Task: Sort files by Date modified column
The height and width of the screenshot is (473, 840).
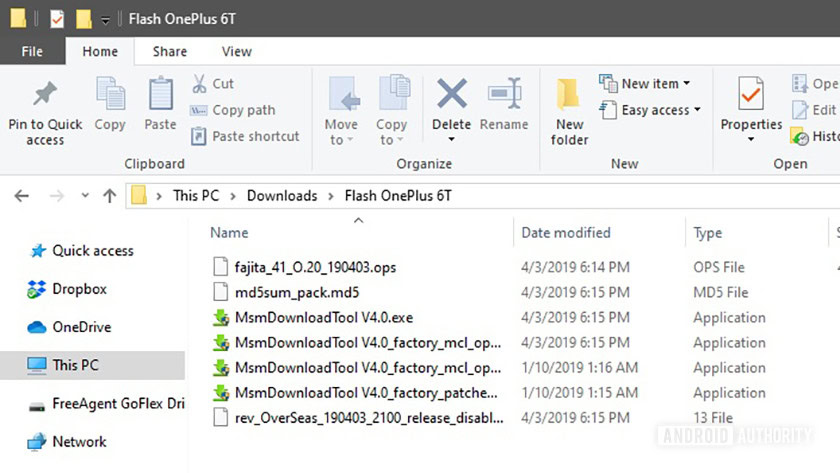Action: (566, 232)
